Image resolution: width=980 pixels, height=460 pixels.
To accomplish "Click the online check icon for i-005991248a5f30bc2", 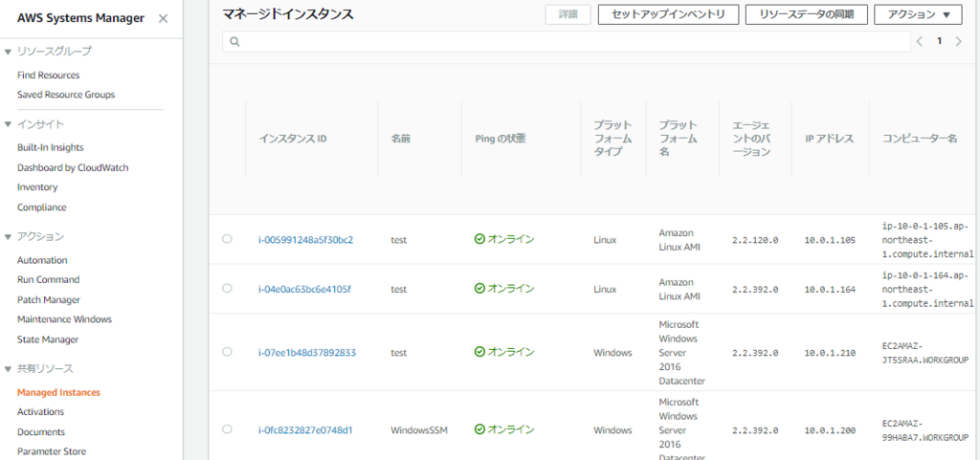I will tap(479, 239).
